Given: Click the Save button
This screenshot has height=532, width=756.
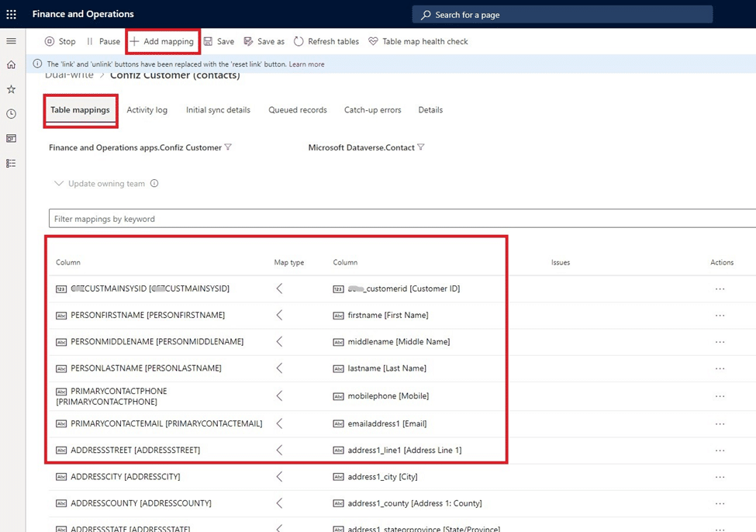Looking at the screenshot, I should point(219,41).
